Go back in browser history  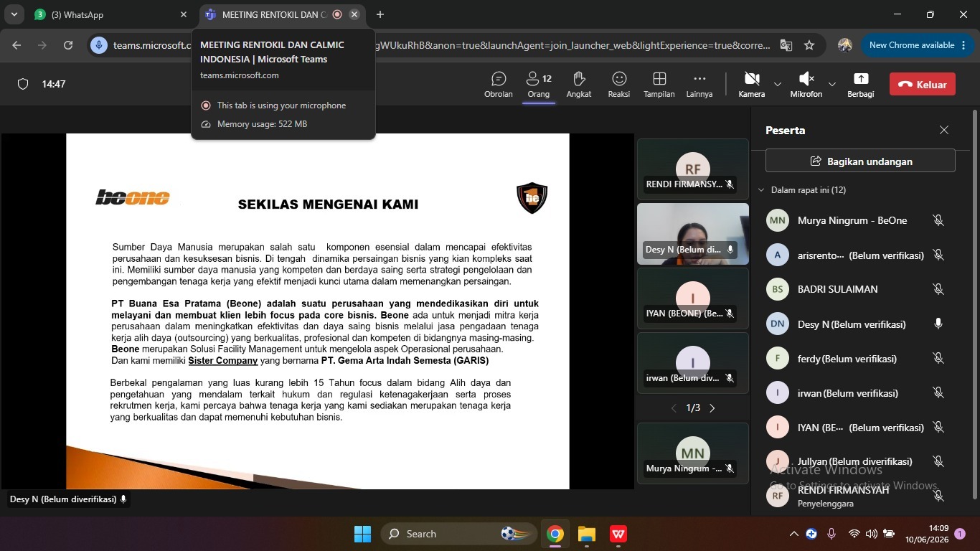(x=17, y=45)
